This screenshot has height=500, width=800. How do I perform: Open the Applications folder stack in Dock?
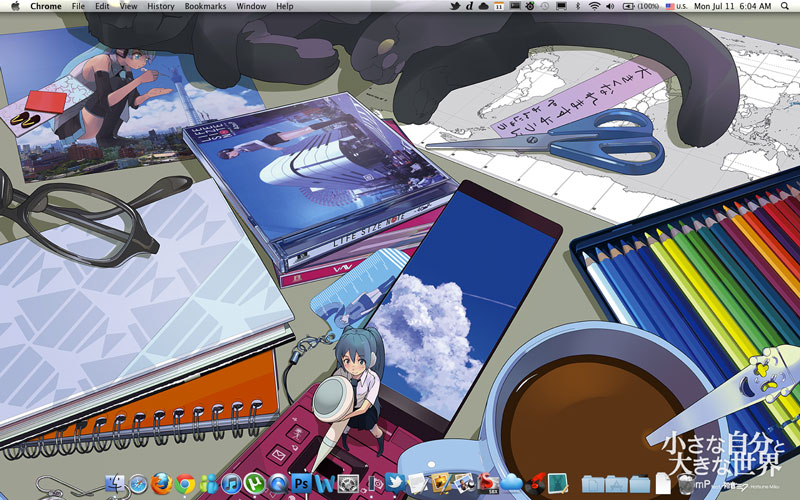tap(616, 484)
